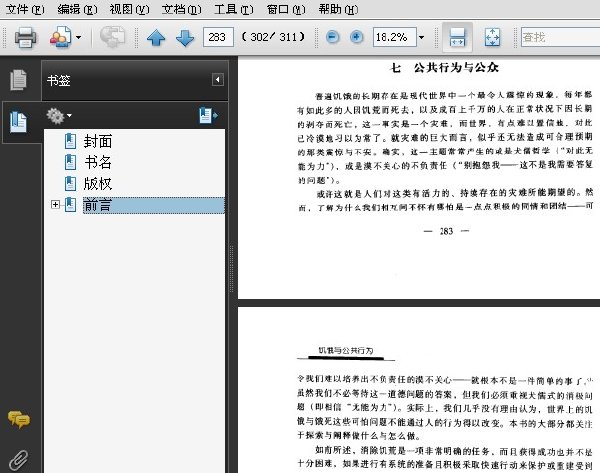Viewport: 600px width, 473px height.
Task: Click the bookmark icon beside 版权
Action: pos(70,183)
